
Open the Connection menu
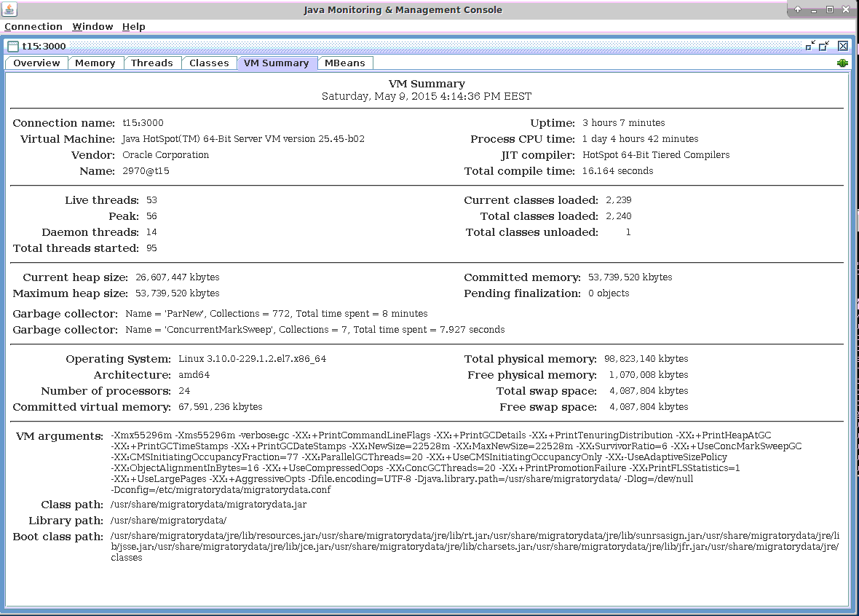click(x=33, y=27)
